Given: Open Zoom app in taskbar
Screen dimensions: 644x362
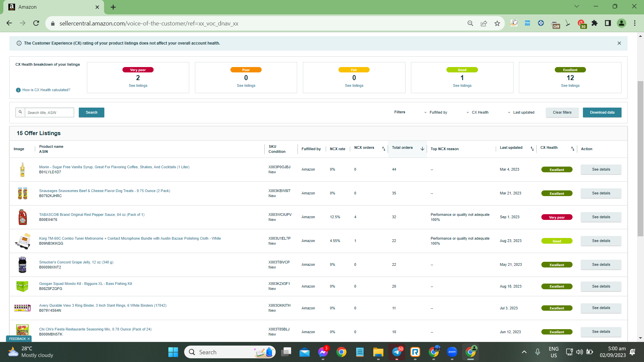Looking at the screenshot, I should 452,352.
